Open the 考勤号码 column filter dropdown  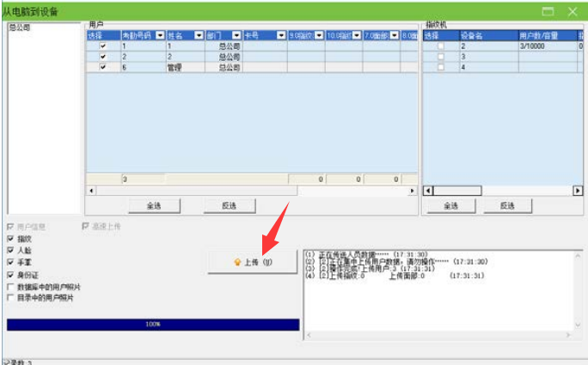pos(160,35)
